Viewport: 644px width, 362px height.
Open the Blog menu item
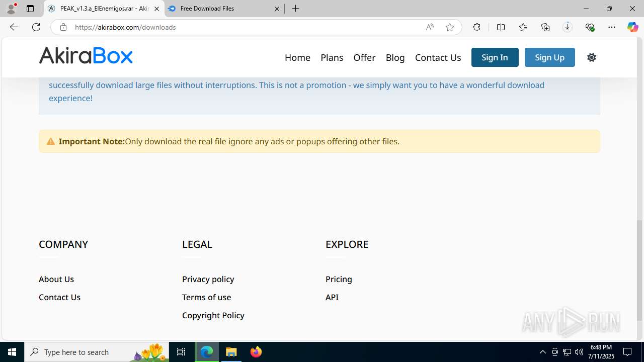click(x=395, y=57)
